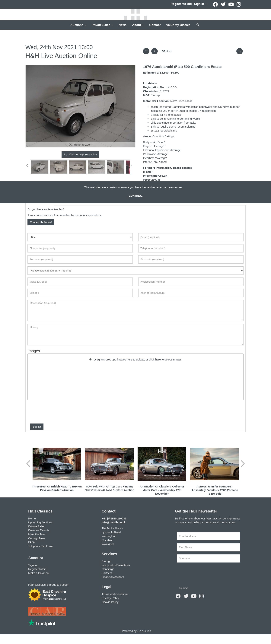Focus the Telephone (required) field

191,249
